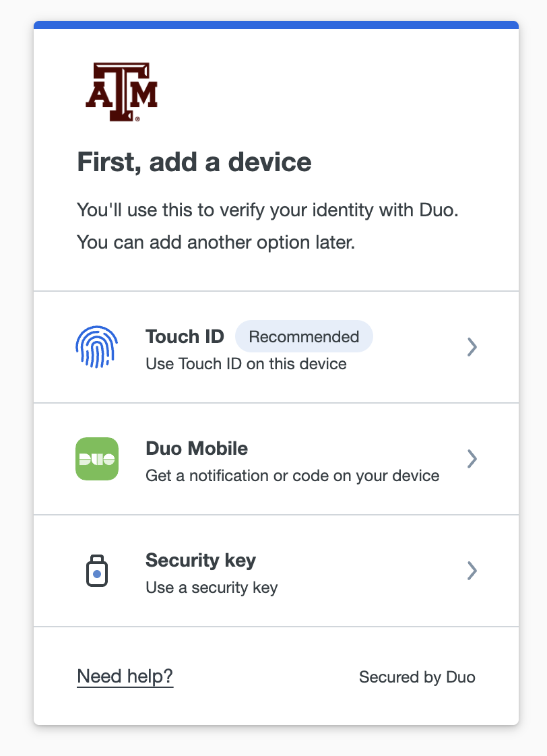The image size is (547, 756).
Task: Click Use Touch ID on this device text
Action: coord(245,363)
